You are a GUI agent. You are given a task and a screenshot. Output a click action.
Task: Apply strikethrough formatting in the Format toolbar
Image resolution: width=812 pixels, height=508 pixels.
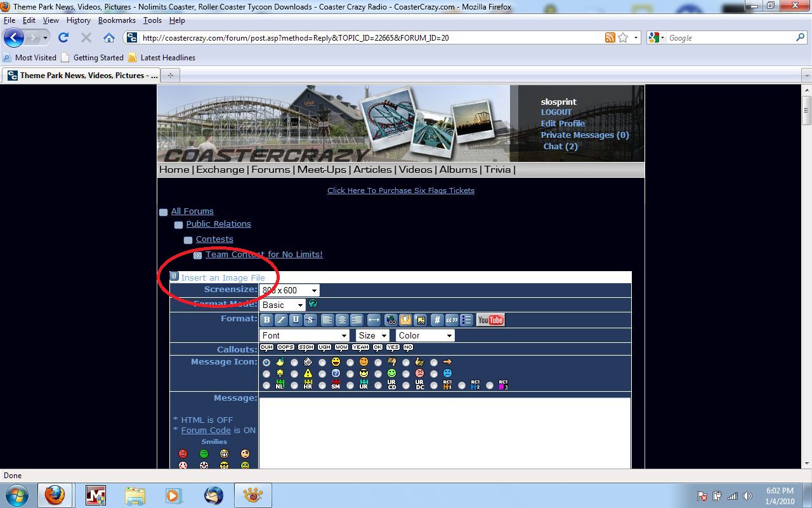coord(310,320)
